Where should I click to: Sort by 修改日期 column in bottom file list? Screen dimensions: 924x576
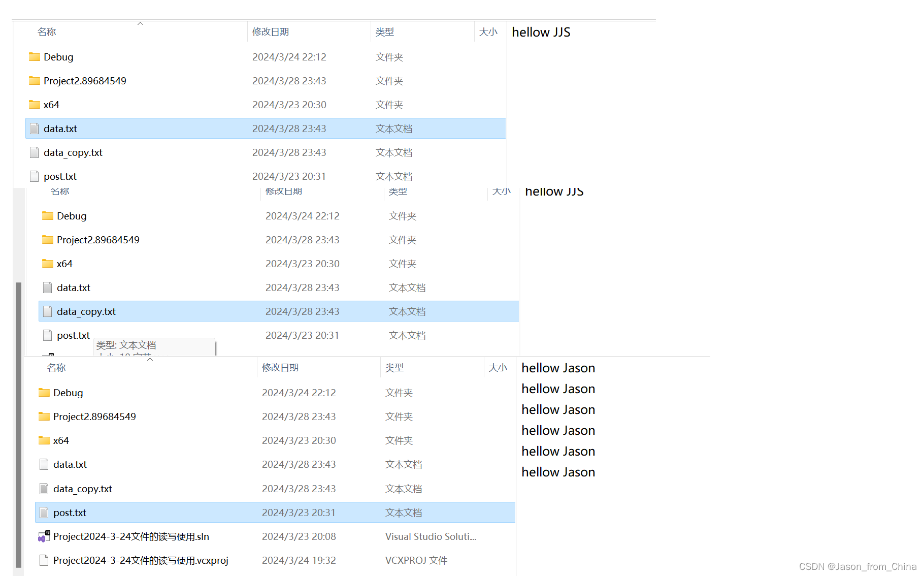tap(280, 368)
